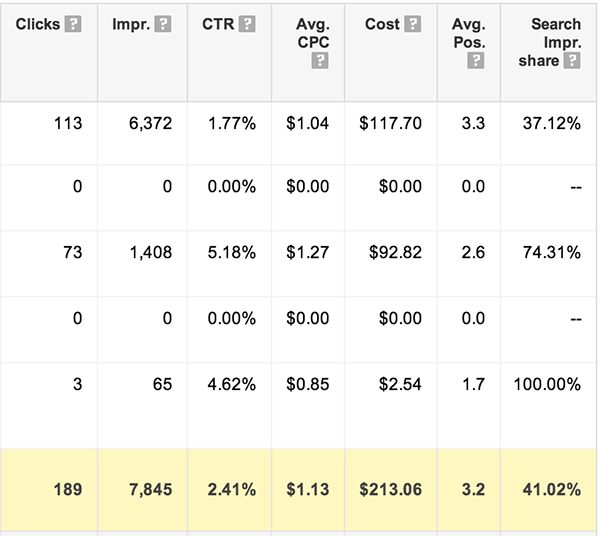Image resolution: width=600 pixels, height=536 pixels.
Task: Click the 3.3 average position value
Action: pyautogui.click(x=473, y=124)
